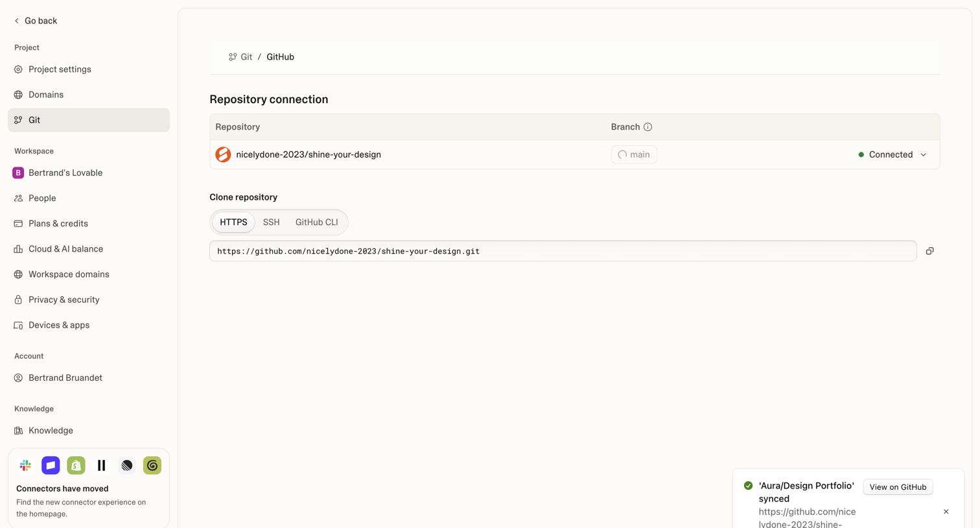
Task: Click the Slack connector icon
Action: pos(25,465)
